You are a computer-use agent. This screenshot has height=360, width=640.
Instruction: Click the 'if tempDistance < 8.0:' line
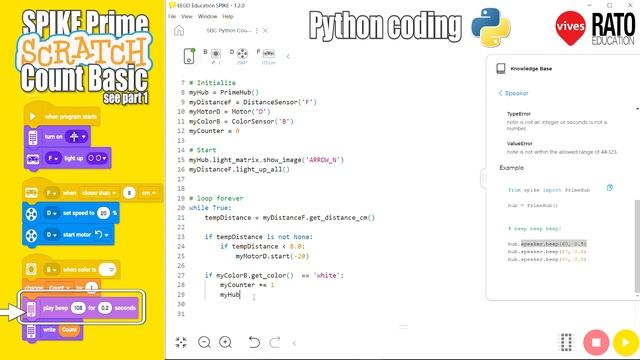[x=262, y=246]
